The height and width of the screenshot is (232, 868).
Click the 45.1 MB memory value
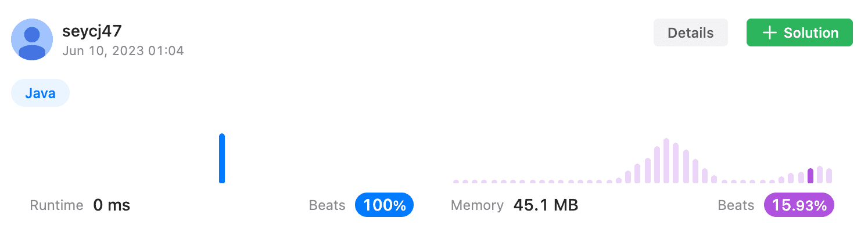pos(546,205)
